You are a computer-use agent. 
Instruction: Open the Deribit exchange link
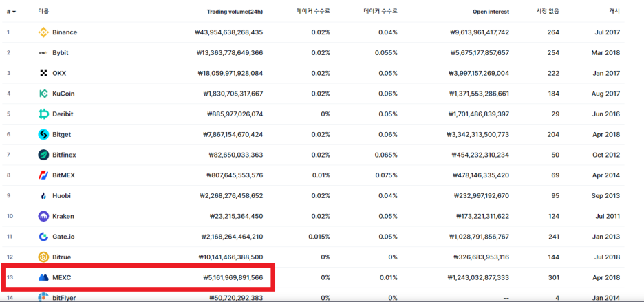pyautogui.click(x=63, y=114)
